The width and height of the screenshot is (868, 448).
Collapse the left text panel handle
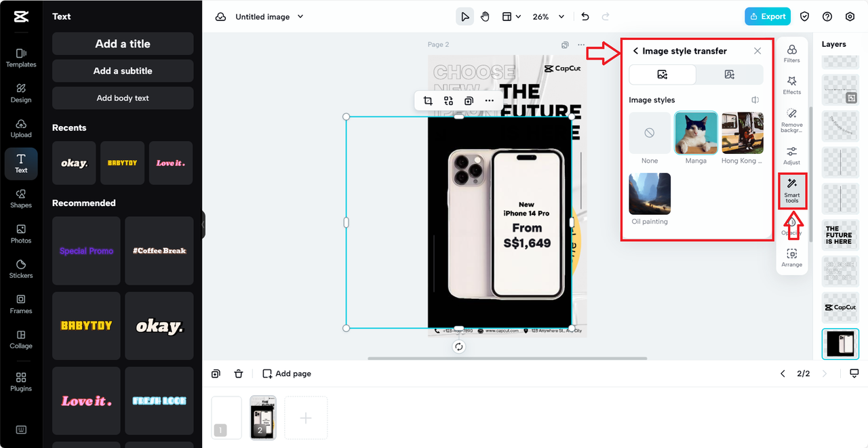(x=203, y=224)
